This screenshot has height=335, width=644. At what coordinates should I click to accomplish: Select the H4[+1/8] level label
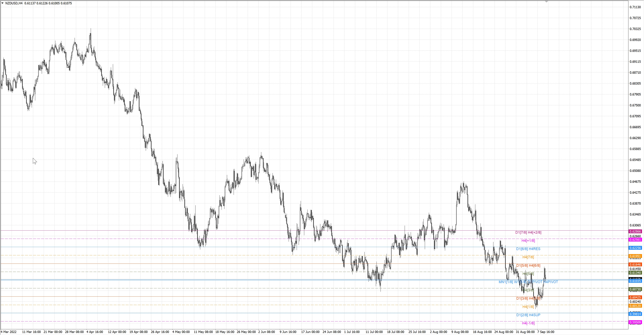(x=528, y=241)
